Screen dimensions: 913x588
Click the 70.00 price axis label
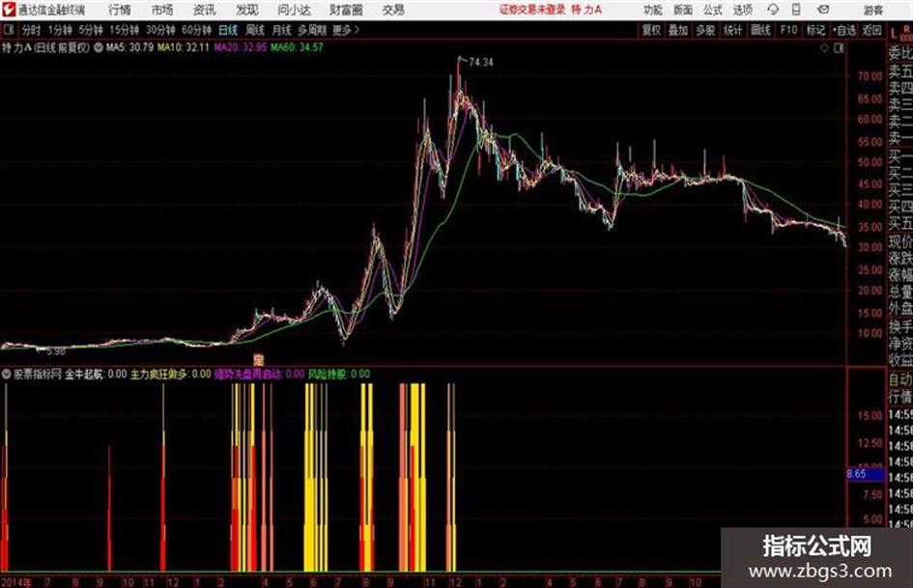[870, 76]
